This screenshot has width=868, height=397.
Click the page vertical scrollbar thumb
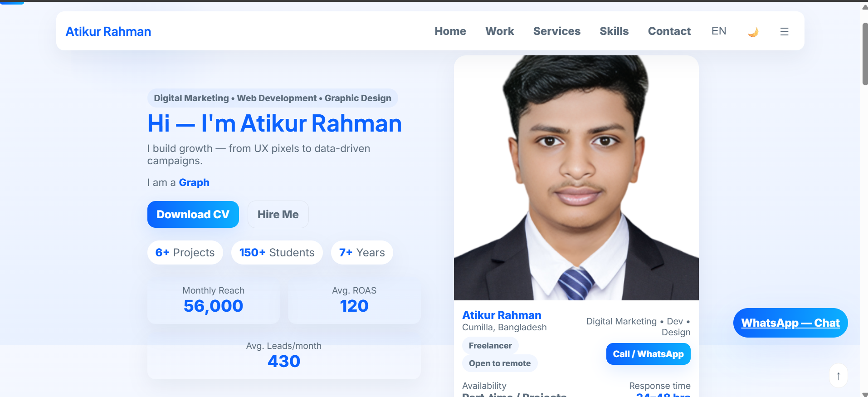pos(864,54)
